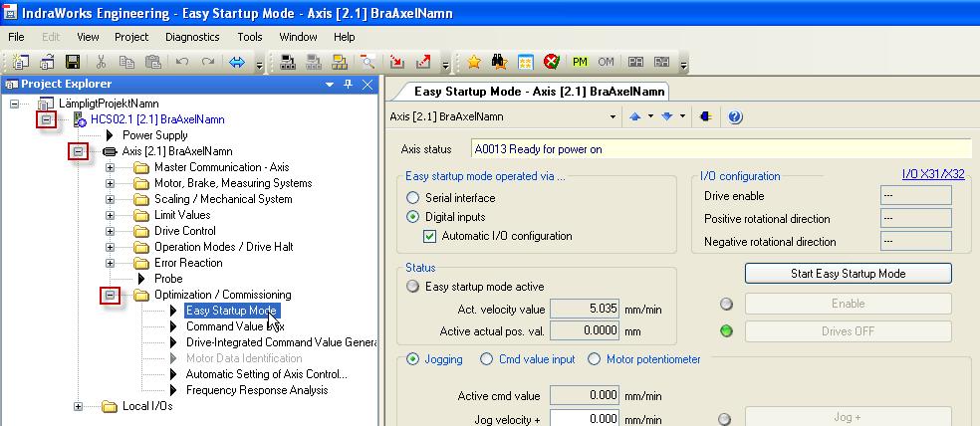Open the View menu
This screenshot has height=426, width=980.
(x=88, y=37)
